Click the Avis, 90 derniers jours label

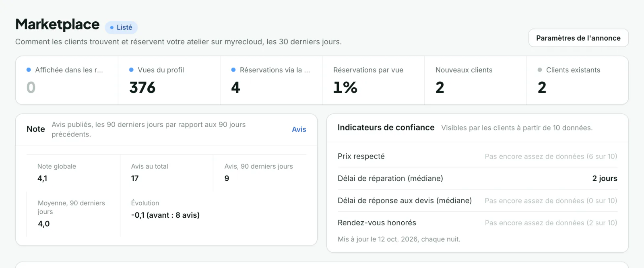click(258, 166)
